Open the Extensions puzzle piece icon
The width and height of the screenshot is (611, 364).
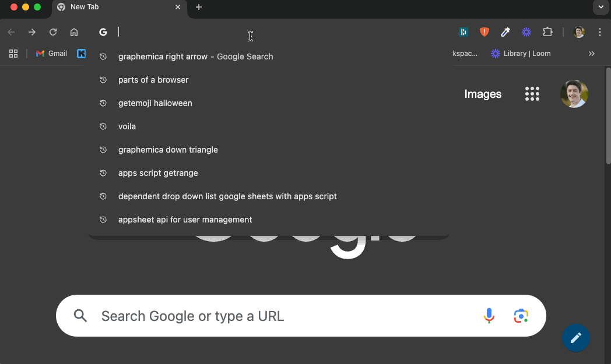pyautogui.click(x=547, y=32)
